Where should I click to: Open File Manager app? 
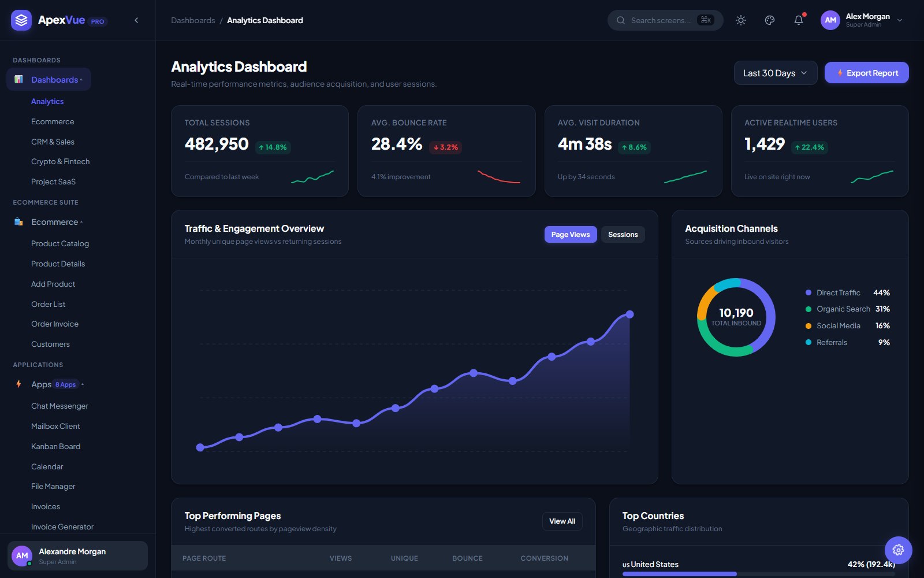[x=53, y=486]
